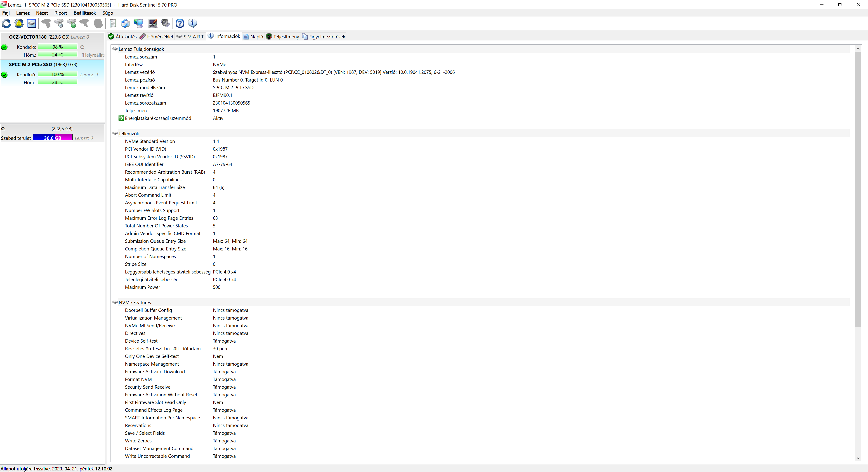The width and height of the screenshot is (868, 472).
Task: Click the globe and monitor network icon
Action: coord(138,23)
